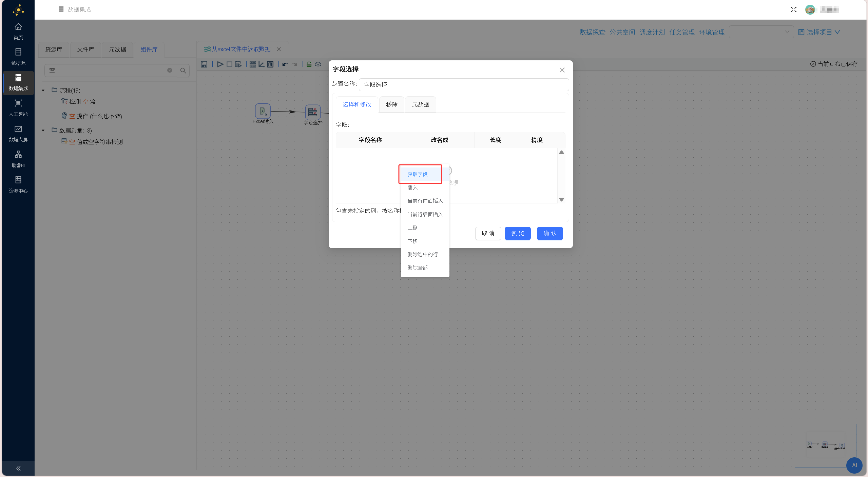
Task: Click the green unlock toolbar icon
Action: (x=309, y=64)
